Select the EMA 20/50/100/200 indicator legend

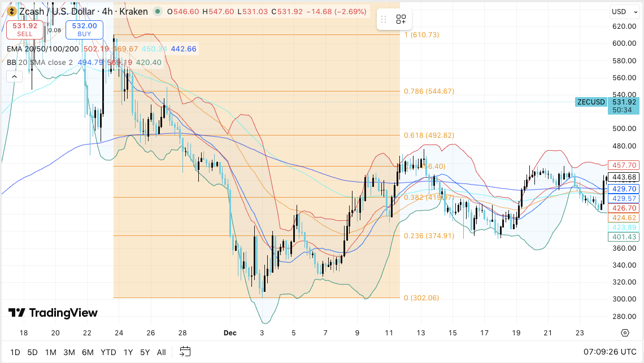(x=43, y=49)
